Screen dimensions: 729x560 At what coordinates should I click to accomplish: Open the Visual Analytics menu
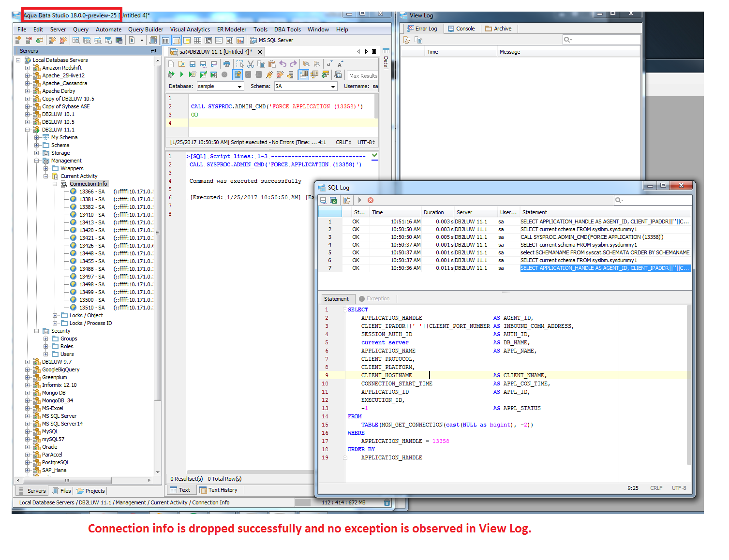pos(190,29)
